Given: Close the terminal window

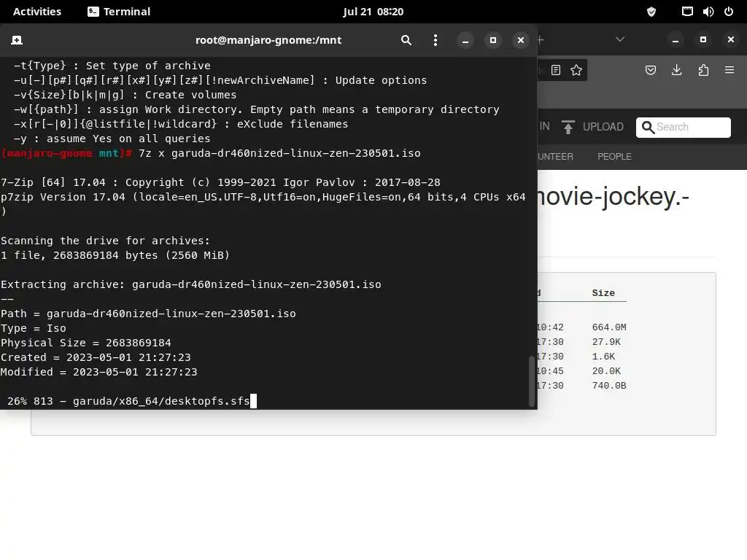Looking at the screenshot, I should click(x=521, y=40).
